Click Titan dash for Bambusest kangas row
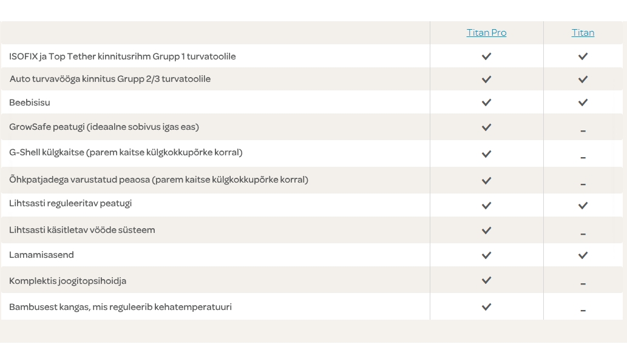 coord(583,311)
